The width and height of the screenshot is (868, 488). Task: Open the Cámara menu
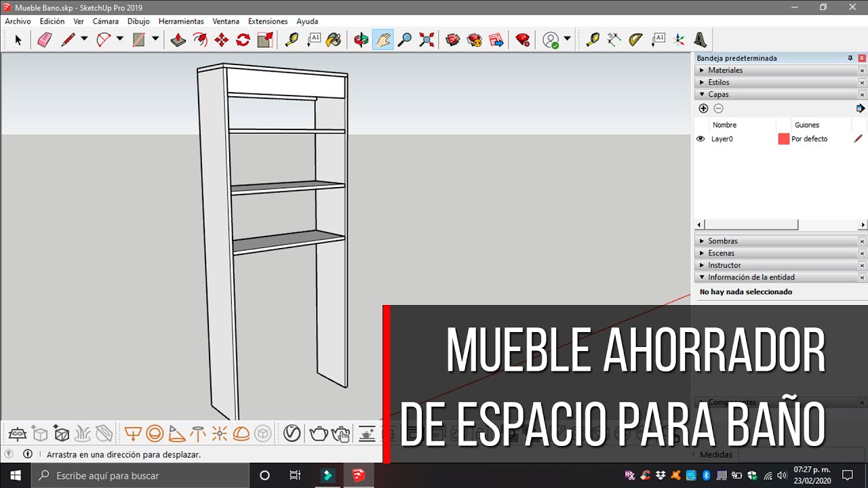[x=106, y=22]
